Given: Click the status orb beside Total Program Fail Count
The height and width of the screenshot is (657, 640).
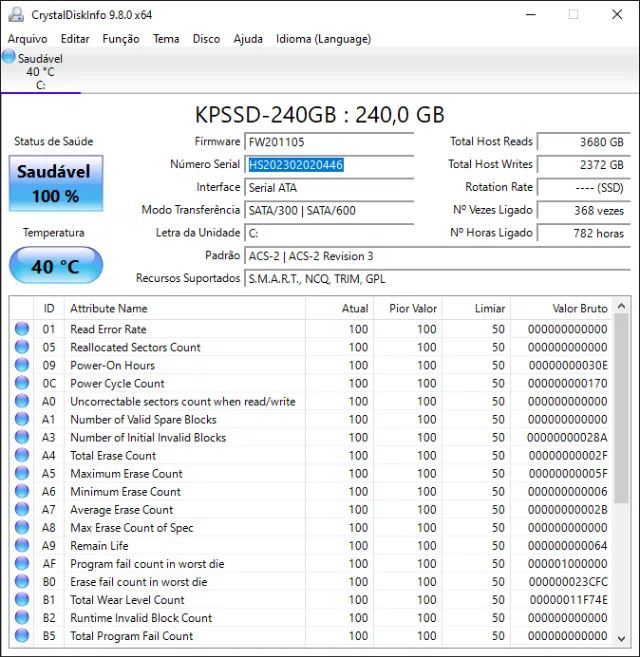Looking at the screenshot, I should [22, 635].
